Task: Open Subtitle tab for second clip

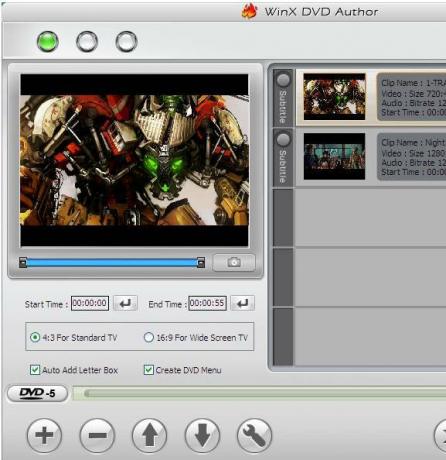Action: pyautogui.click(x=283, y=158)
